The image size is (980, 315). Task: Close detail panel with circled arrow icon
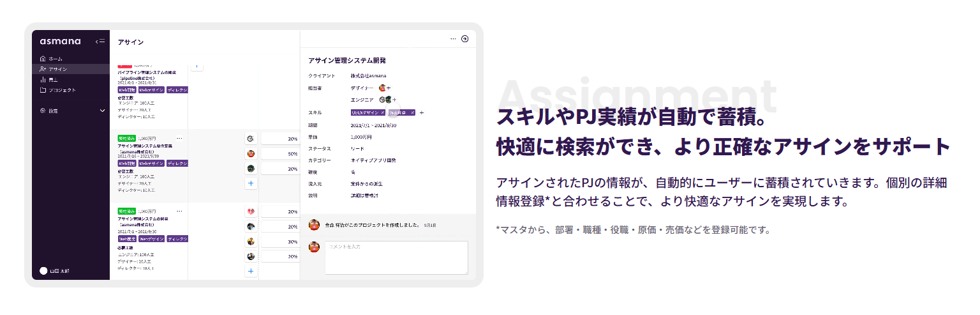[464, 38]
